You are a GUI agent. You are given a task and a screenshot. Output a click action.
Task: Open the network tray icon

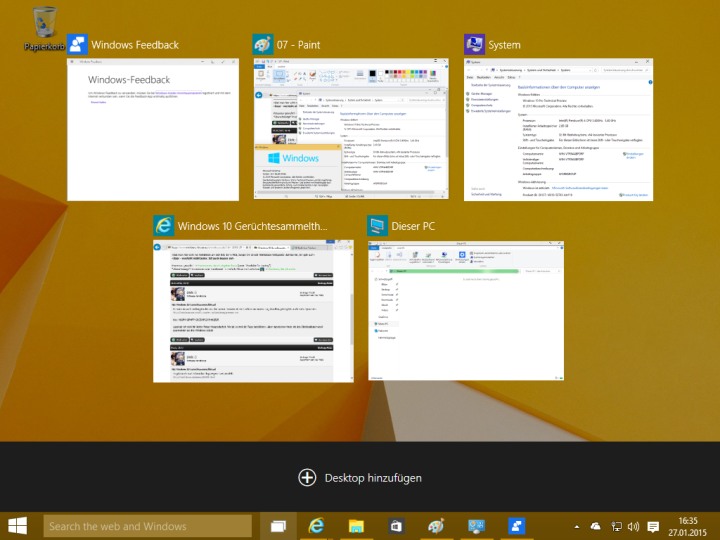[x=616, y=527]
